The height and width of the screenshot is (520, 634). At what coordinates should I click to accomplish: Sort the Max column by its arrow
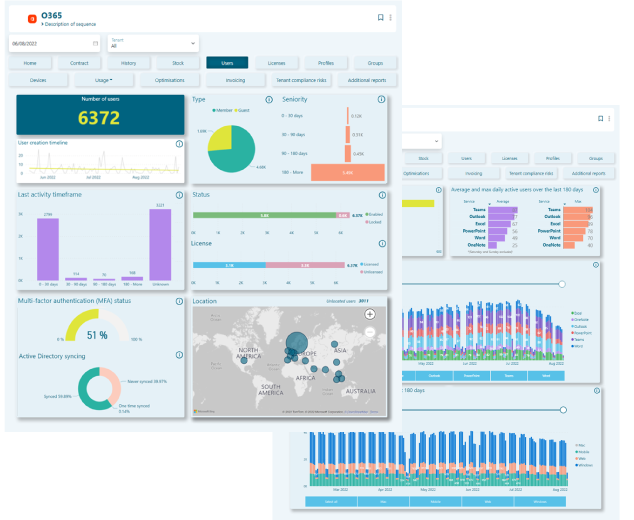coord(564,204)
